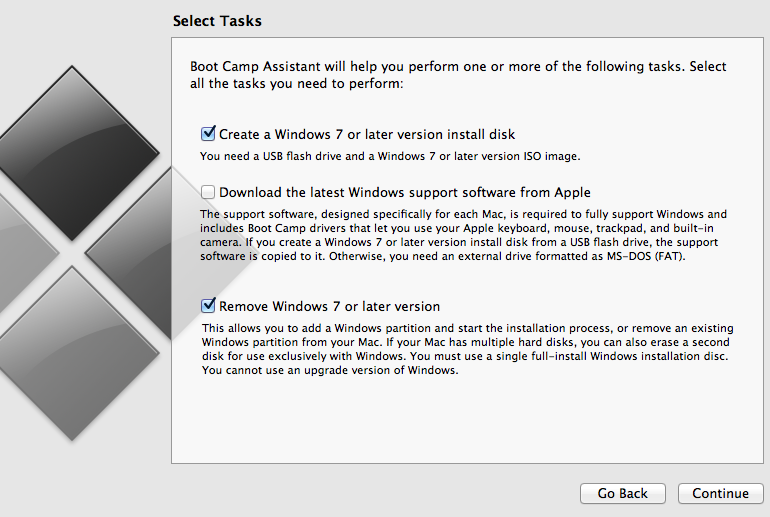This screenshot has width=770, height=517.
Task: Click the center gap between the logo diamonds
Action: tap(73, 253)
